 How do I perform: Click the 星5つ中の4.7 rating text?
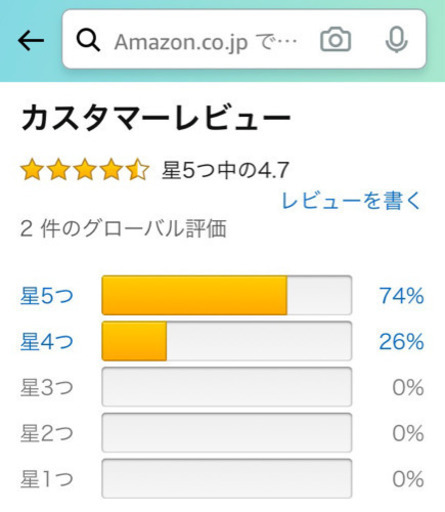[225, 170]
